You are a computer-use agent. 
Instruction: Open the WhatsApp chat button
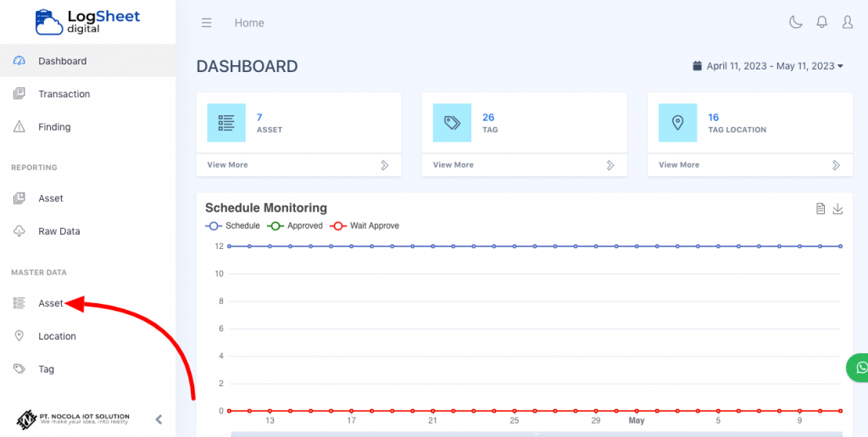click(858, 368)
